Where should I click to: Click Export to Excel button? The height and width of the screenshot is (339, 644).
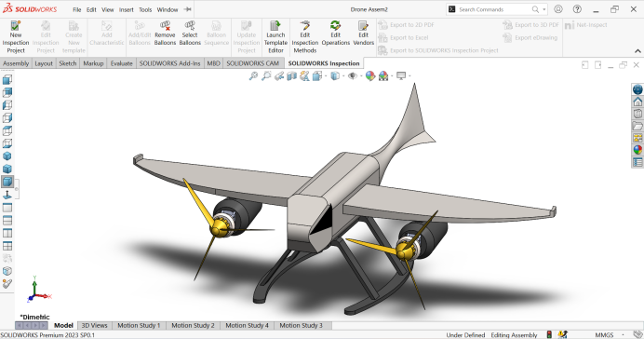(403, 38)
